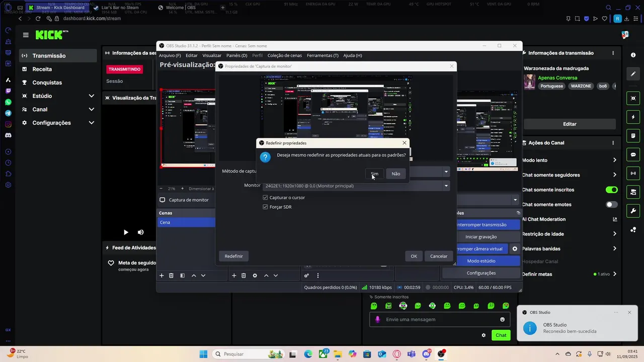Open virtual camera settings gear icon
This screenshot has width=644, height=362.
pyautogui.click(x=515, y=249)
